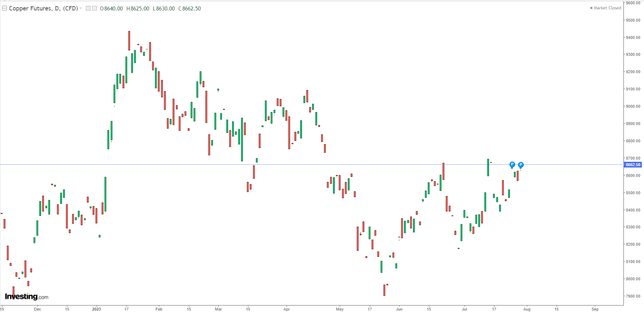Click the closing value C8662.50

coord(190,9)
